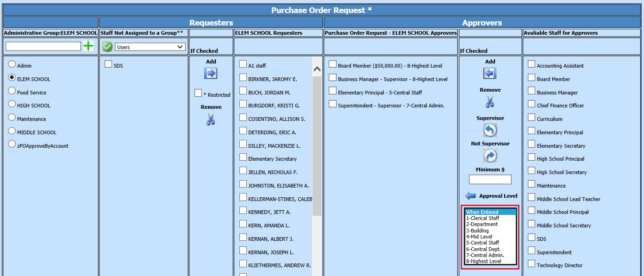The image size is (644, 276).
Task: Click the green plus add group icon
Action: click(88, 46)
